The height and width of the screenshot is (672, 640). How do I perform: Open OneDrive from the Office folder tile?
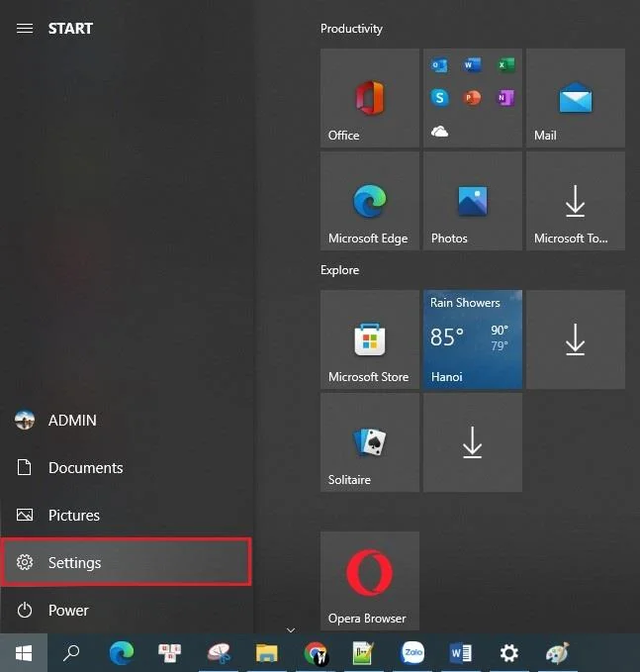tap(439, 132)
